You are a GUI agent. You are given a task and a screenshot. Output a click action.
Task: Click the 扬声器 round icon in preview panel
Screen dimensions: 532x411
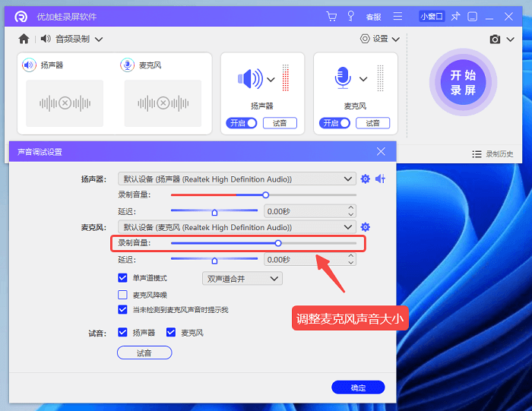point(29,65)
